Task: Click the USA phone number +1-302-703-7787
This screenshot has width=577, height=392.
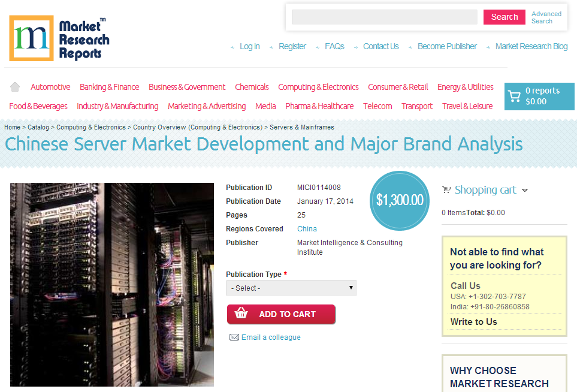Action: (497, 296)
